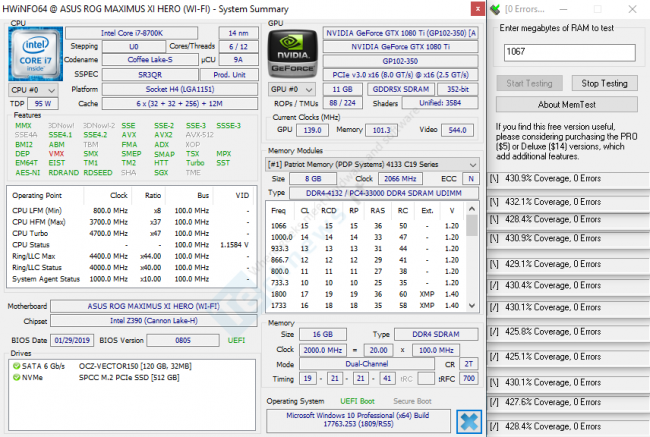Click the green check icon beside SATA 6 Gb/s
This screenshot has height=437, width=650.
pos(16,366)
